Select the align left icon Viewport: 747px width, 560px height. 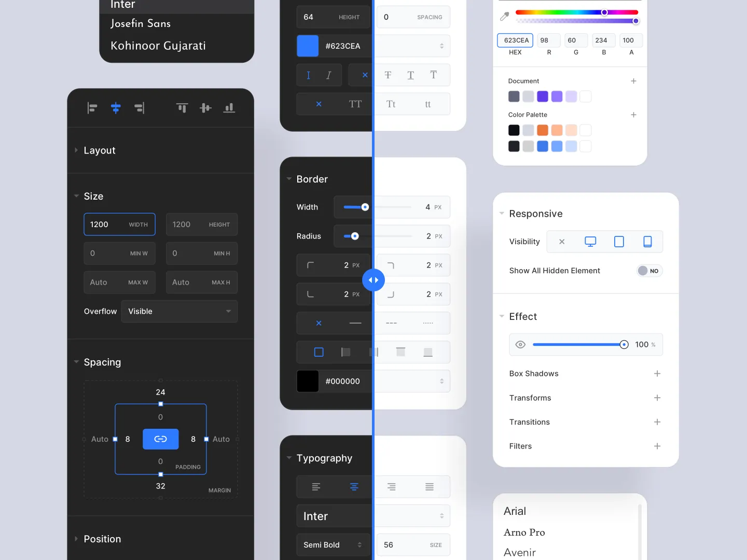pyautogui.click(x=92, y=108)
